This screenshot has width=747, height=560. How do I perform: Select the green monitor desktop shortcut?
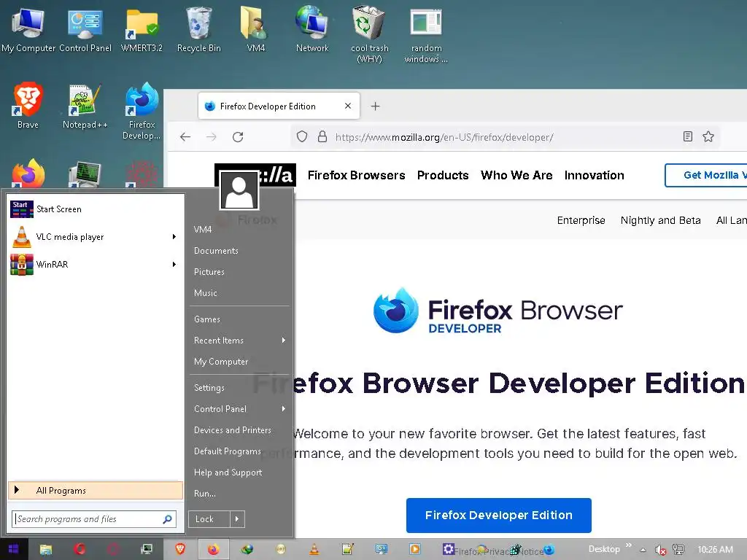point(85,174)
